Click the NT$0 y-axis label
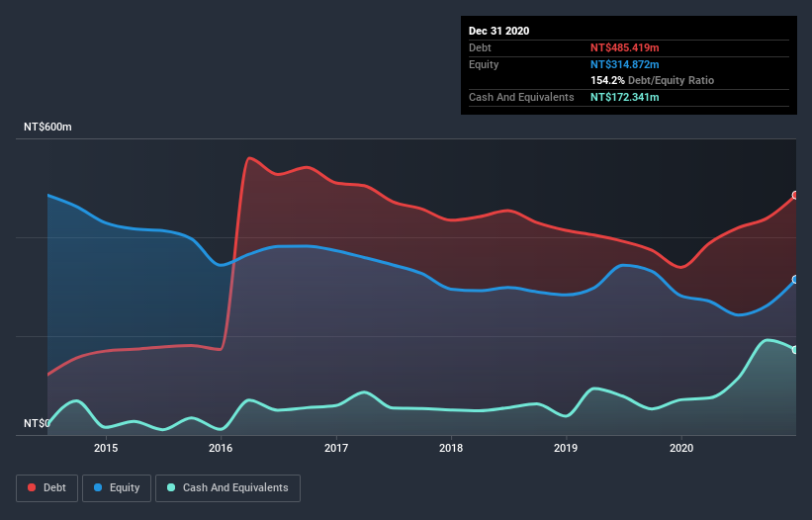This screenshot has width=812, height=520. point(37,423)
